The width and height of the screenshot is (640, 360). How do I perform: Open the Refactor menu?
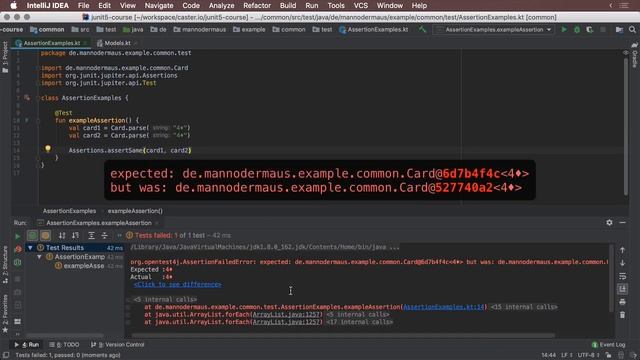click(257, 6)
